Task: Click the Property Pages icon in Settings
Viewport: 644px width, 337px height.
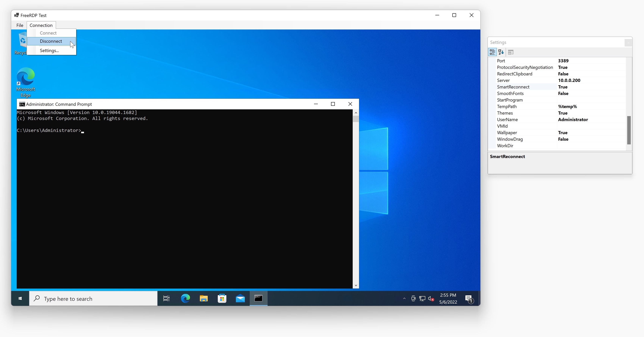Action: coord(511,52)
